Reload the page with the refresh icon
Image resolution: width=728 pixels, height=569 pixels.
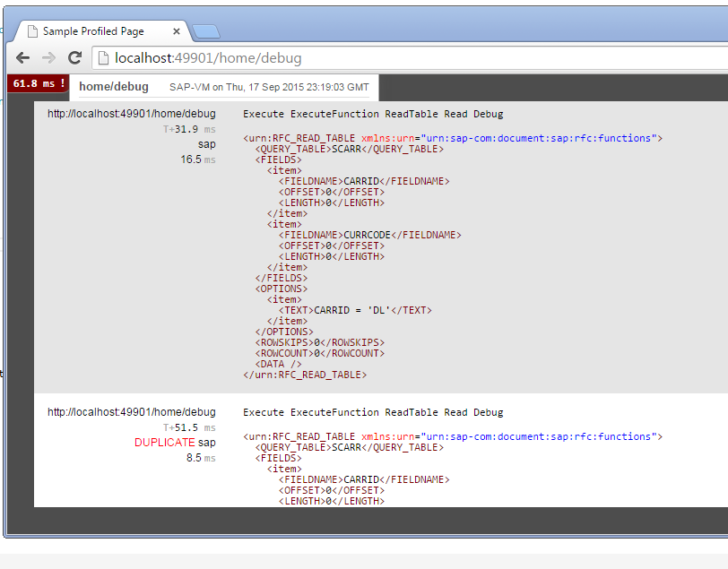click(x=74, y=58)
